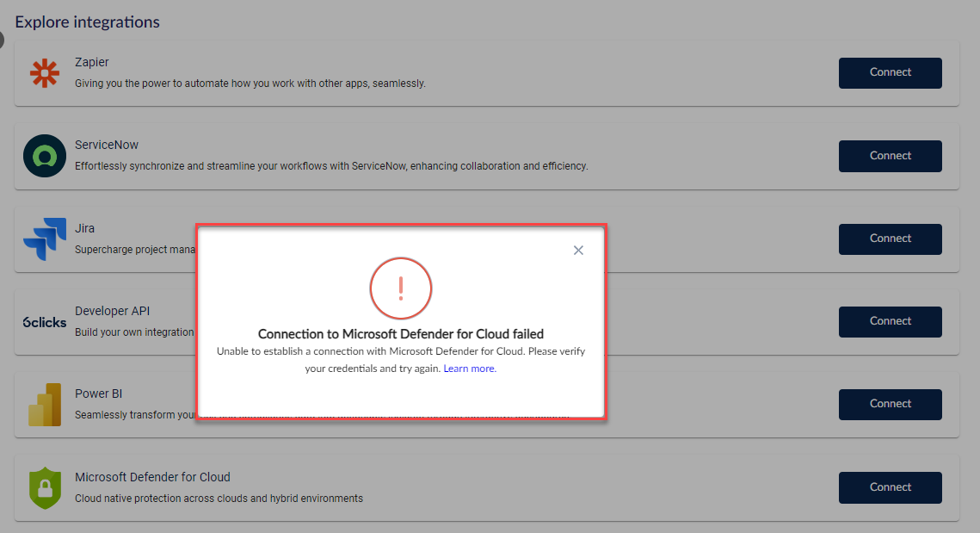The height and width of the screenshot is (533, 980).
Task: Connect the Zapier integration
Action: (x=890, y=72)
